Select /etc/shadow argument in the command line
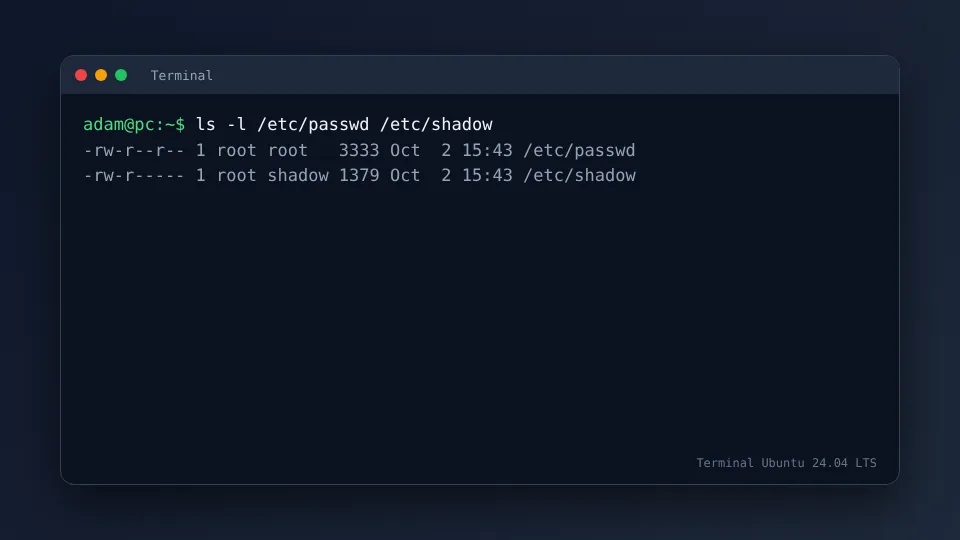 [436, 124]
